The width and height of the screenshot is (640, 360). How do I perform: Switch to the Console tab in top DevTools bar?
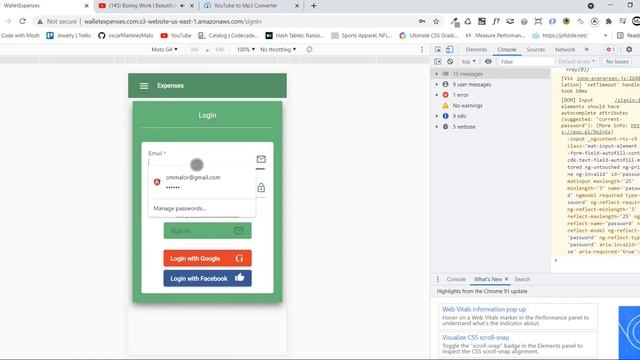click(x=507, y=49)
